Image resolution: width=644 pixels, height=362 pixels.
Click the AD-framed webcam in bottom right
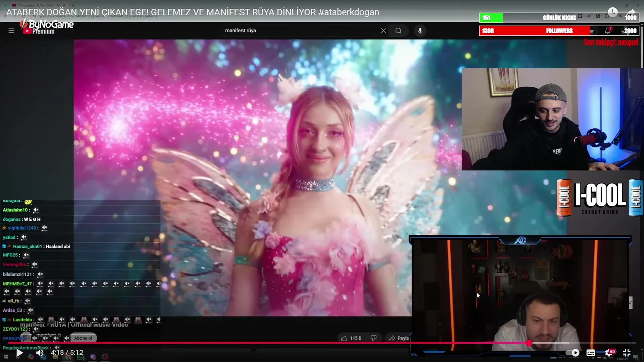point(520,297)
